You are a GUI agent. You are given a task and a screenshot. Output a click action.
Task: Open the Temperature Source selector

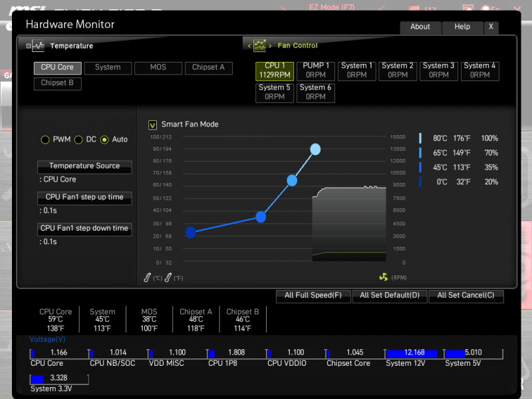pos(84,166)
